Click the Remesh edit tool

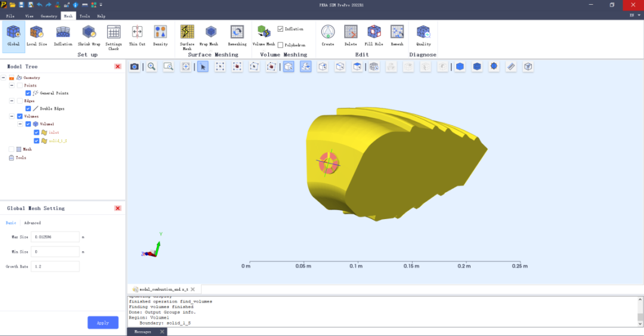[397, 36]
